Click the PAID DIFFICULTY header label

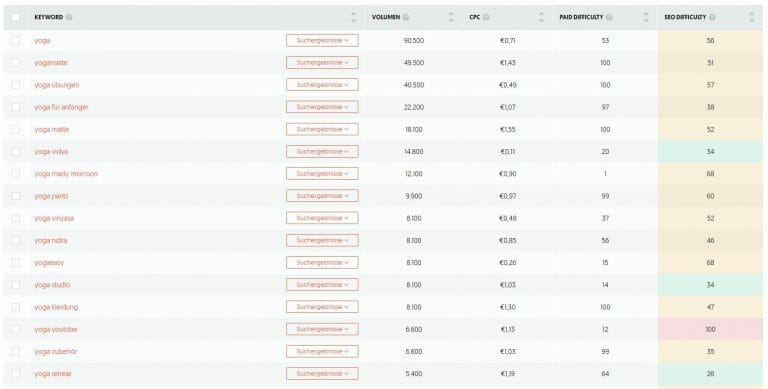(x=581, y=17)
